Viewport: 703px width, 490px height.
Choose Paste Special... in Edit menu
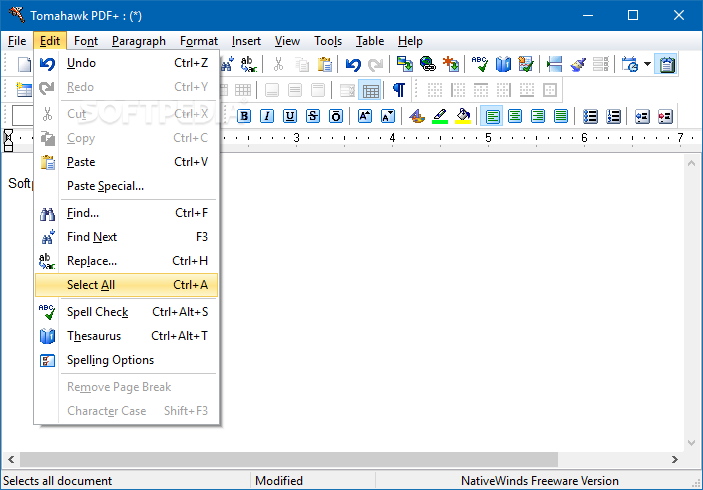(x=126, y=186)
